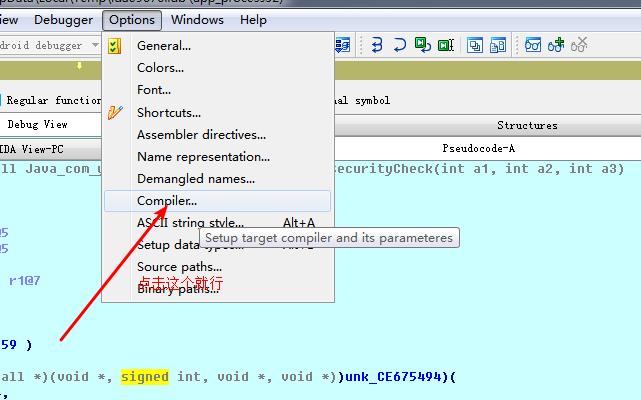Click Run to Cursor icon
641x400 pixels.
pos(446,45)
